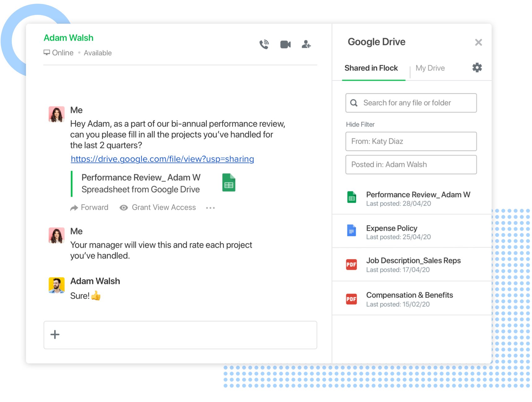Forward the Performance Review spreadsheet
This screenshot has width=532, height=402.
tap(90, 207)
